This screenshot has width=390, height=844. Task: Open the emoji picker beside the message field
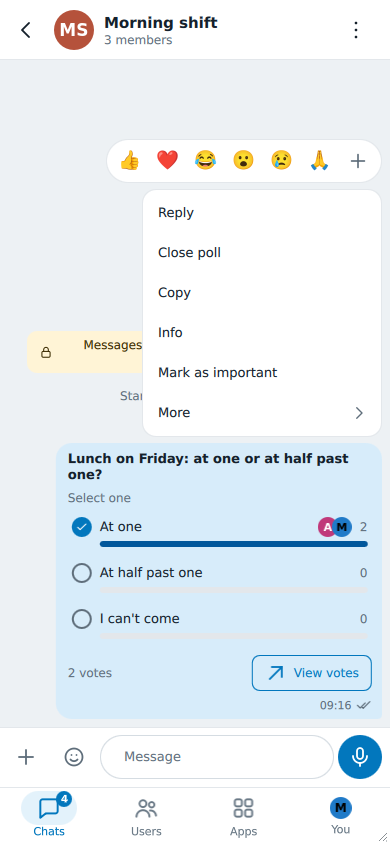74,757
